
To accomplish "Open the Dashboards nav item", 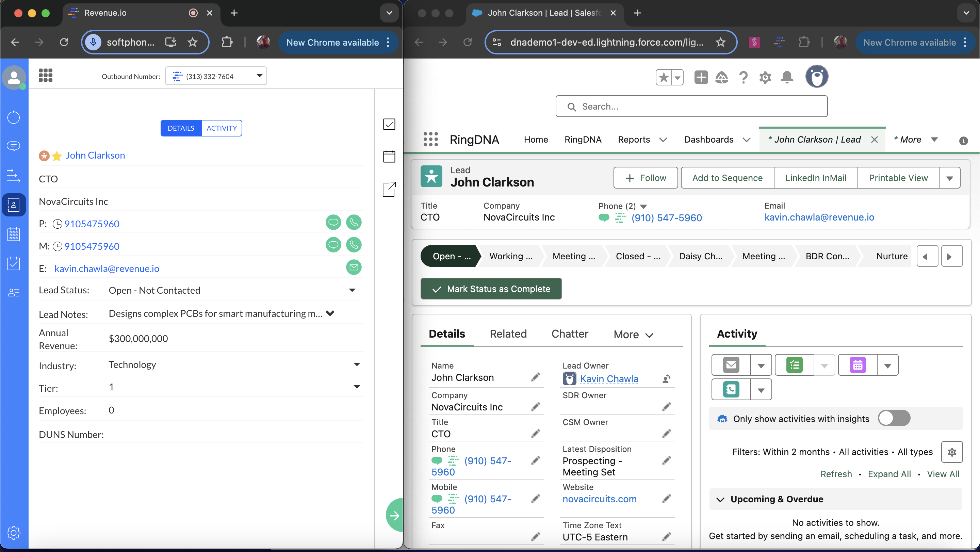I will coord(708,140).
